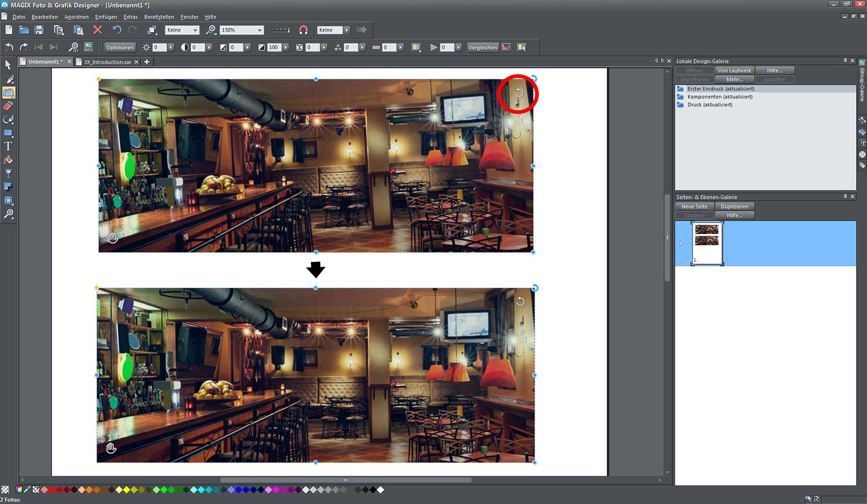
Task: Switch to the XX_Introduction.xar tab
Action: click(x=108, y=62)
